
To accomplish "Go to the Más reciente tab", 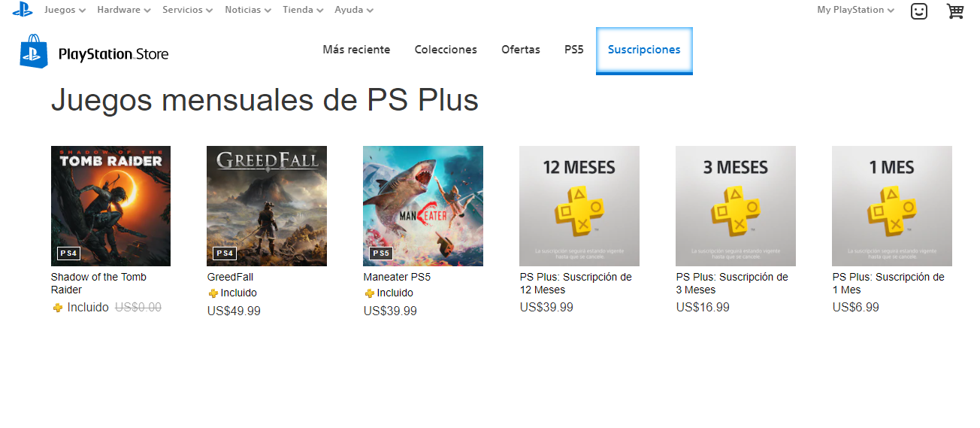I will pos(356,50).
